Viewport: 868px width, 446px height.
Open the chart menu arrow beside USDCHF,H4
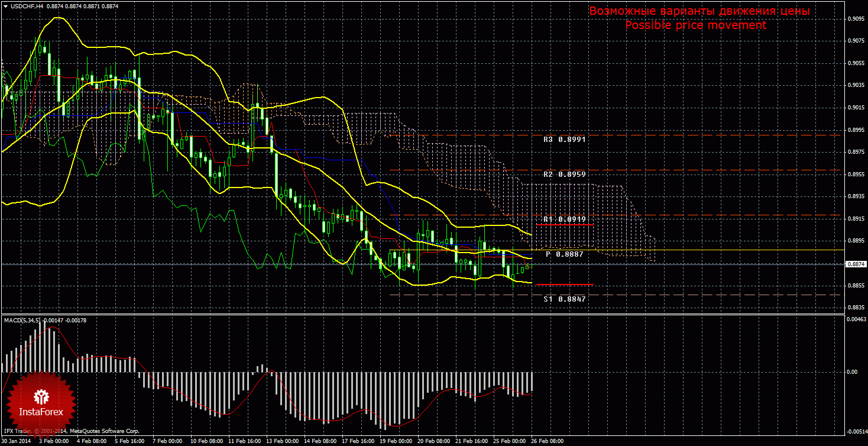coord(5,6)
